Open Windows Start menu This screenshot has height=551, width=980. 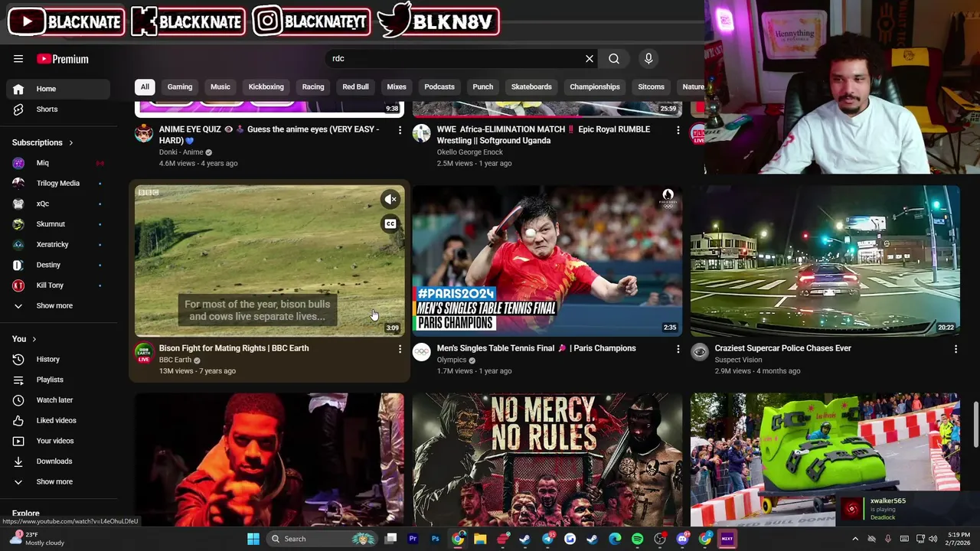pos(253,539)
